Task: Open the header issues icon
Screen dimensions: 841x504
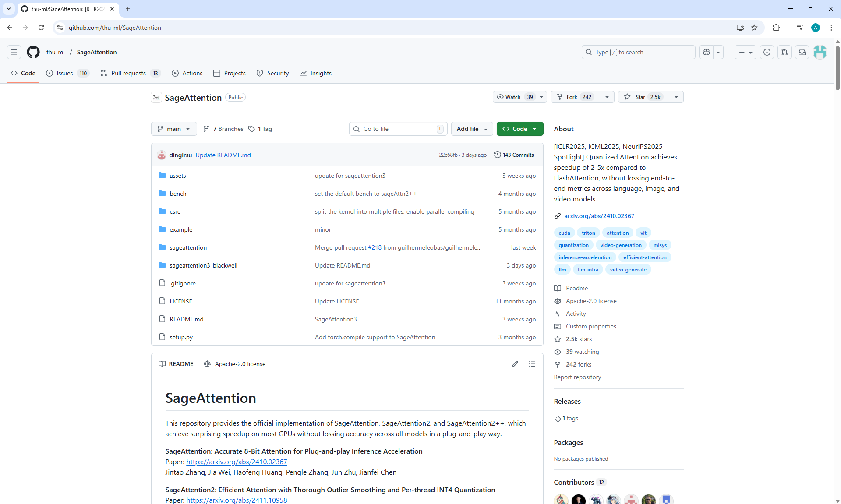Action: pyautogui.click(x=767, y=52)
